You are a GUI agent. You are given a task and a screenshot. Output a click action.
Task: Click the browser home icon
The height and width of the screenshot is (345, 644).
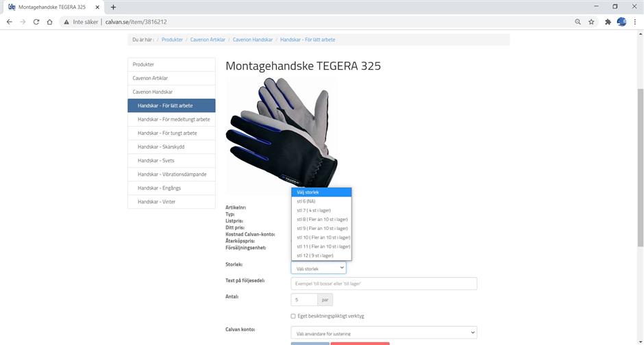click(x=49, y=22)
